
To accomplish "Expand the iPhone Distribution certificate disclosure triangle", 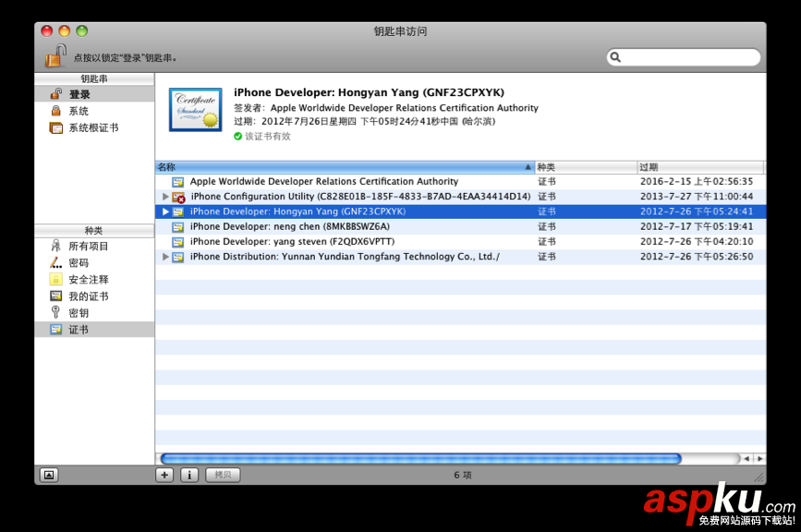I will click(165, 256).
